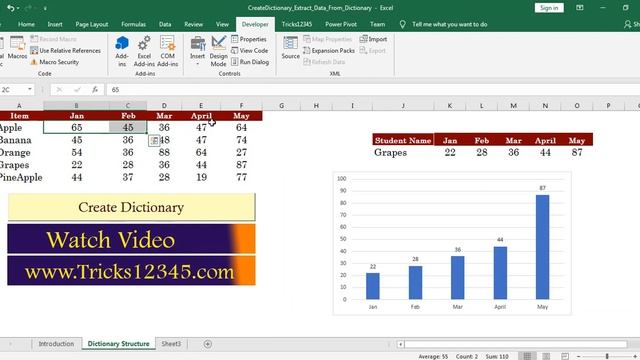The width and height of the screenshot is (640, 360).
Task: Open Expansion Packs
Action: [329, 51]
